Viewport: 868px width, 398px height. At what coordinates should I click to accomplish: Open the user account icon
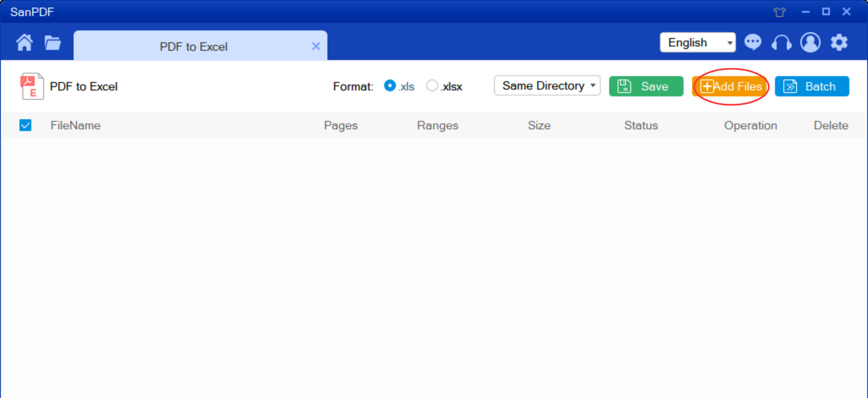coord(810,42)
